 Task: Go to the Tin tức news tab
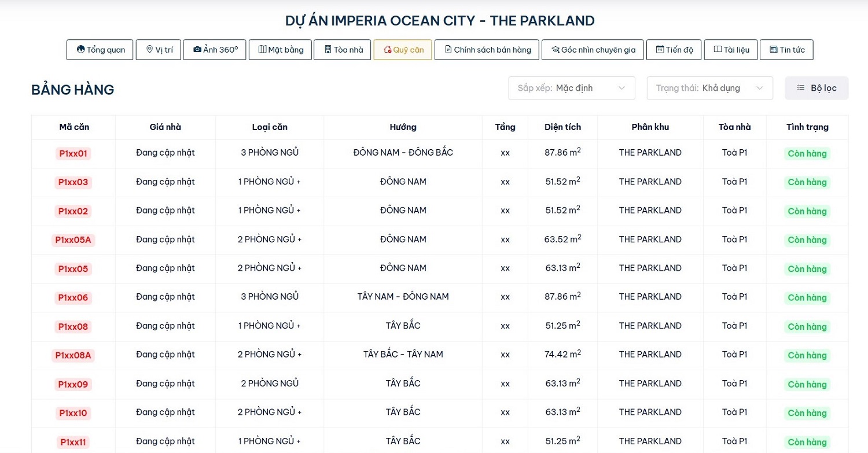pyautogui.click(x=786, y=50)
